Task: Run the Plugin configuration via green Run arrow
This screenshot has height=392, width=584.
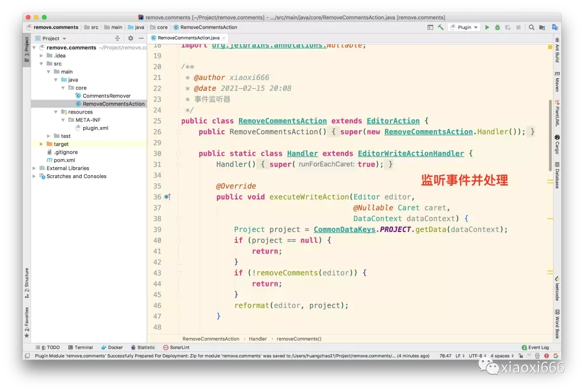Action: click(x=487, y=27)
